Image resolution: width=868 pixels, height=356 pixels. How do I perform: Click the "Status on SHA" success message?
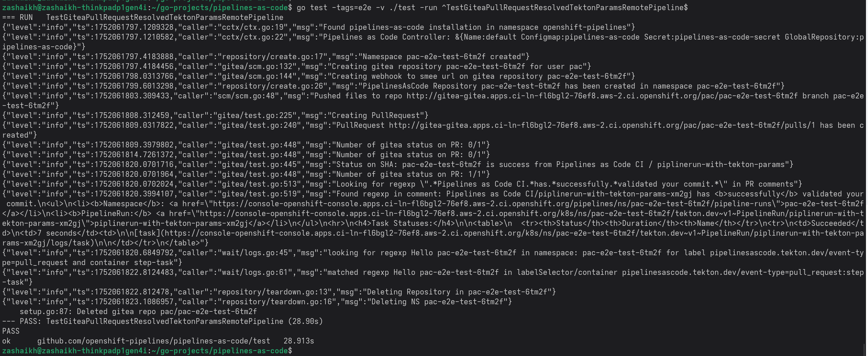562,165
